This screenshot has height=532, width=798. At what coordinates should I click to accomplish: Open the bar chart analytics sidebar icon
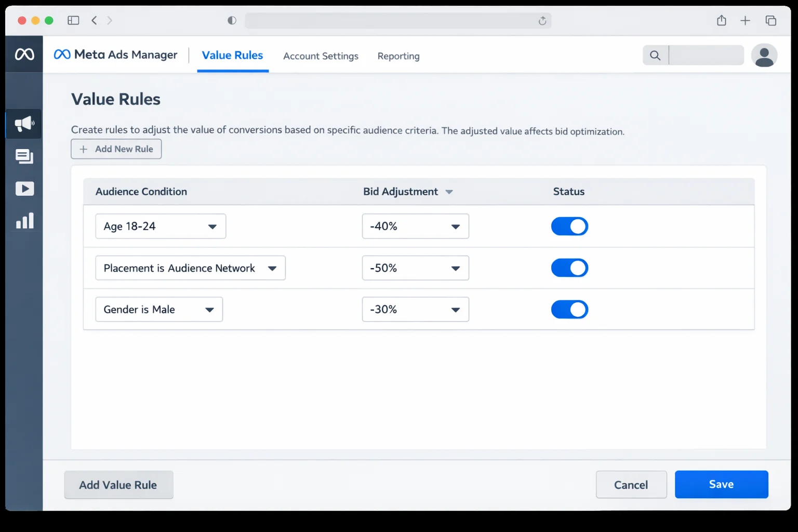coord(24,221)
